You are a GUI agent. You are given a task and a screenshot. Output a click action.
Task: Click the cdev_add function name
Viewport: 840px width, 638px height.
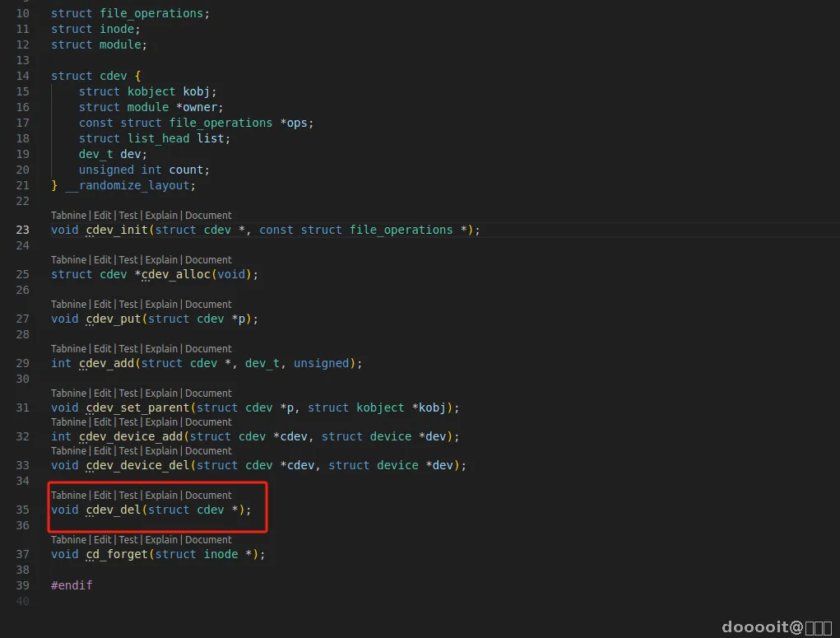[x=107, y=364]
